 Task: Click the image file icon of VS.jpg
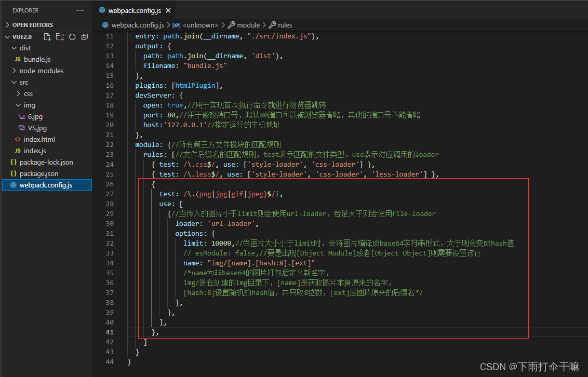point(22,128)
